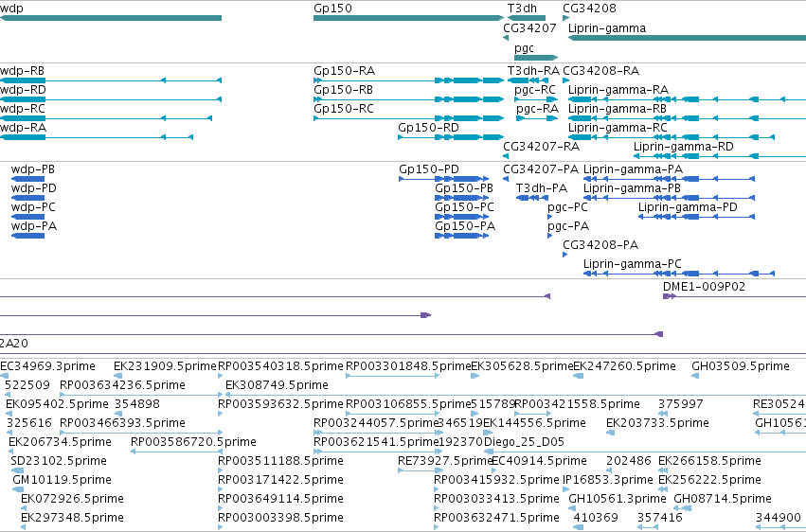806x532 pixels.
Task: Click the pgc-RC transcript label
Action: pyautogui.click(x=534, y=90)
